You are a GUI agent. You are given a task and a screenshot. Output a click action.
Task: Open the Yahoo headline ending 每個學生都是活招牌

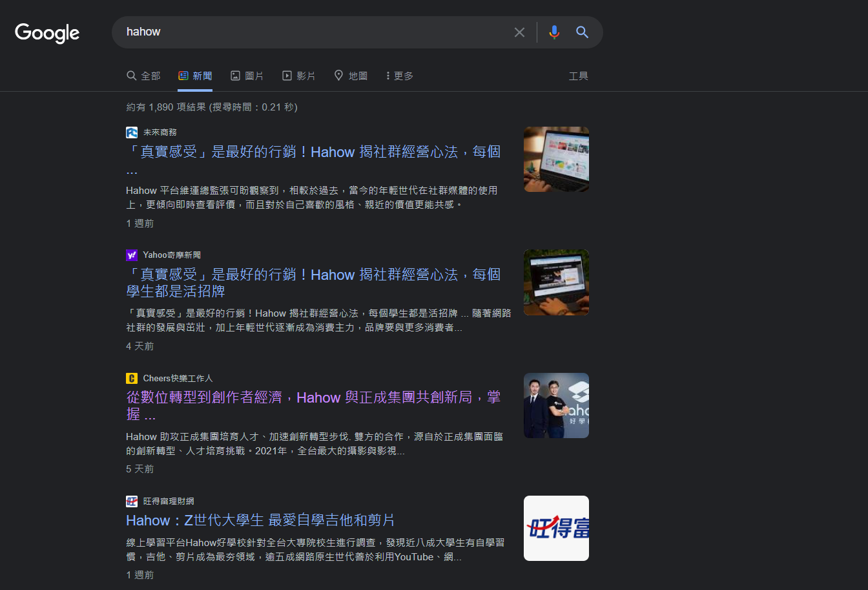[x=313, y=283]
